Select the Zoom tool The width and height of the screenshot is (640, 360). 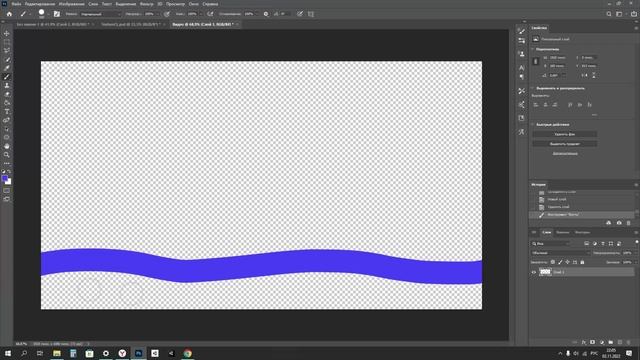point(7,155)
